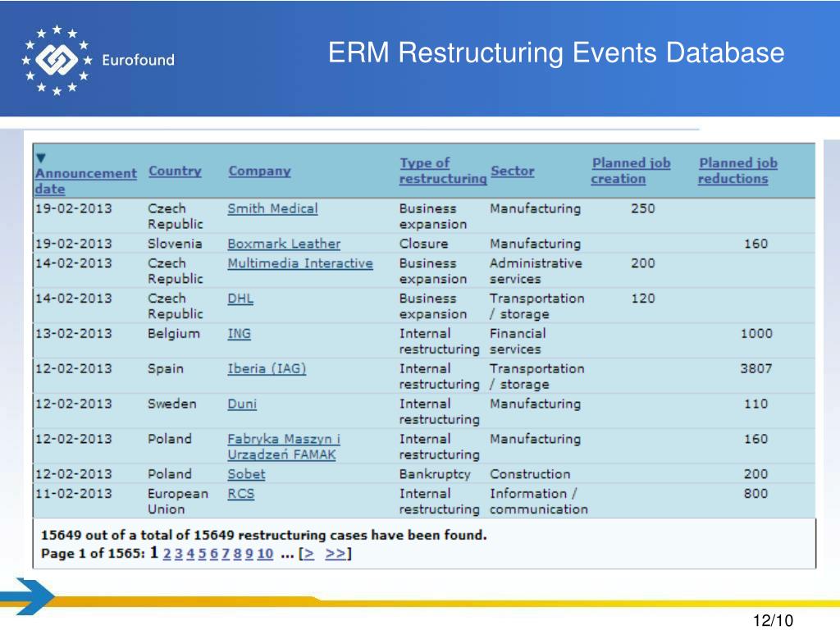This screenshot has height=630, width=840.
Task: Click the Bankruptcy restructuring type cell
Action: [x=435, y=474]
